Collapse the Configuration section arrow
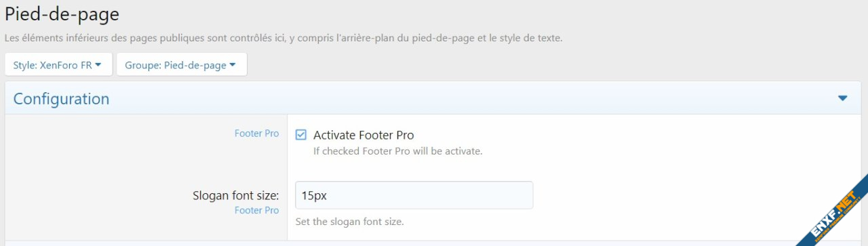This screenshot has height=246, width=868. pos(842,98)
